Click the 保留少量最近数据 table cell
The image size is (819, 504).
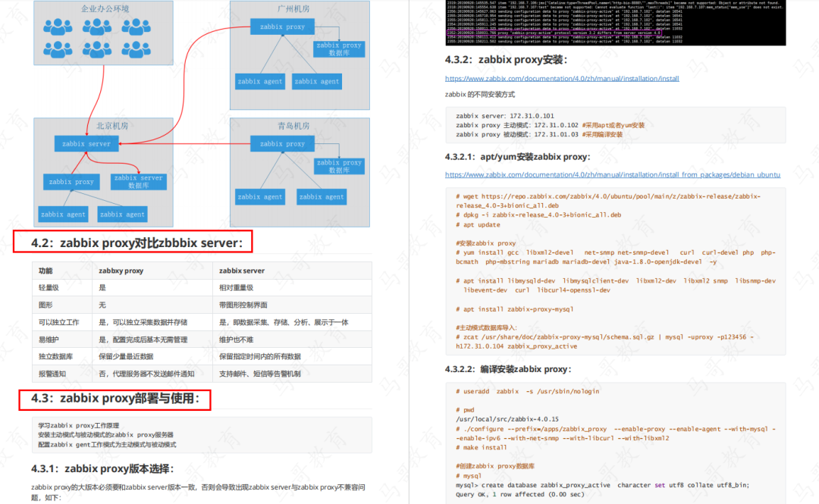click(152, 357)
